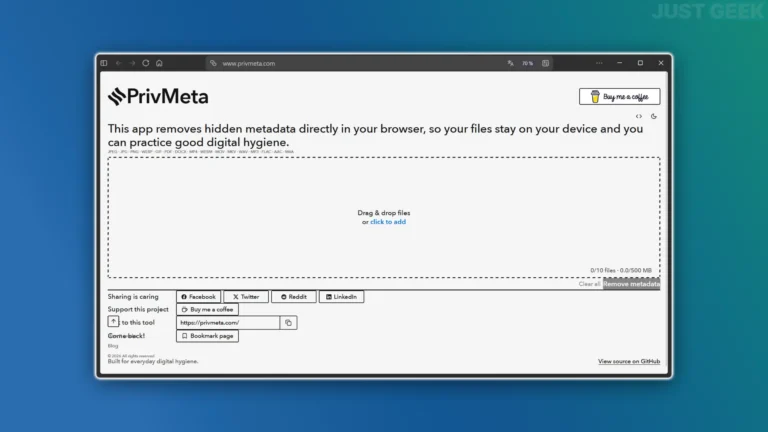Open the reader view icon in address bar

(x=546, y=63)
